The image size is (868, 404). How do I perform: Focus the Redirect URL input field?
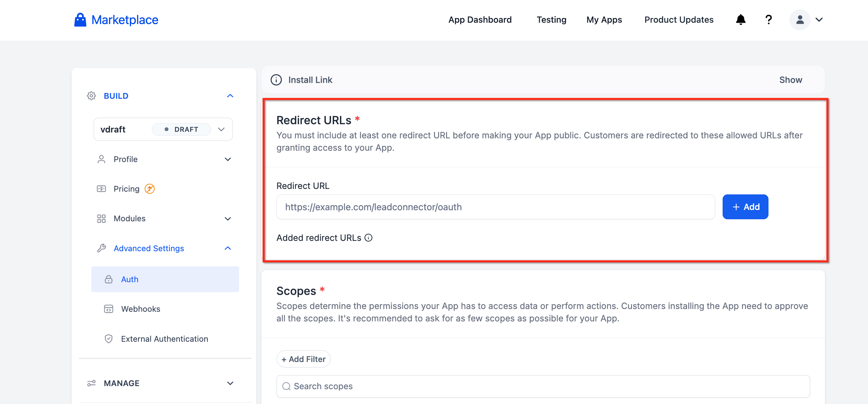tap(495, 207)
